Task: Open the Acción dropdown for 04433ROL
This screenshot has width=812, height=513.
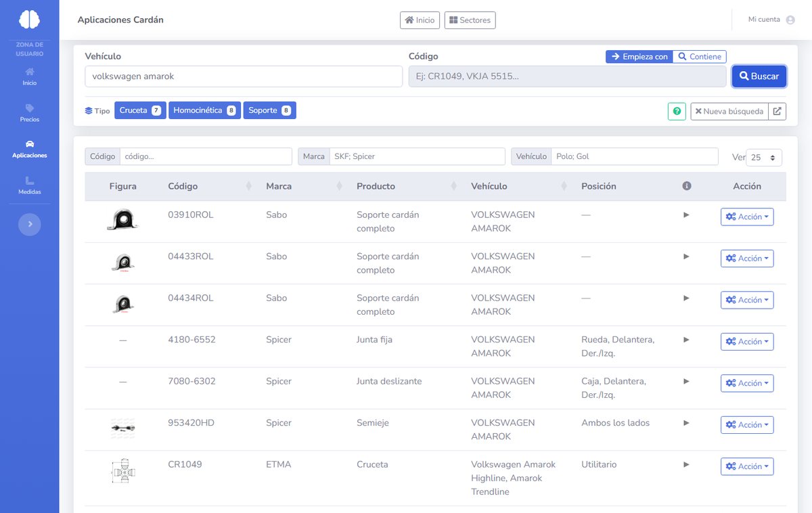Action: (747, 259)
